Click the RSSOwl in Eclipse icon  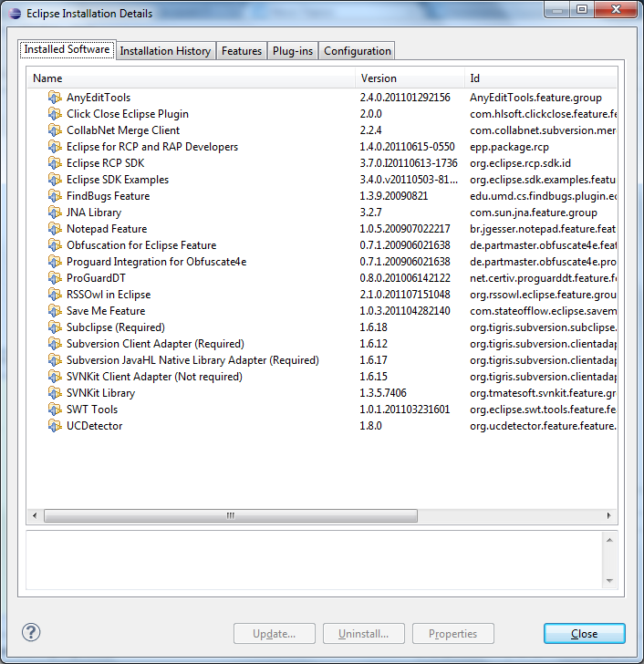point(54,295)
